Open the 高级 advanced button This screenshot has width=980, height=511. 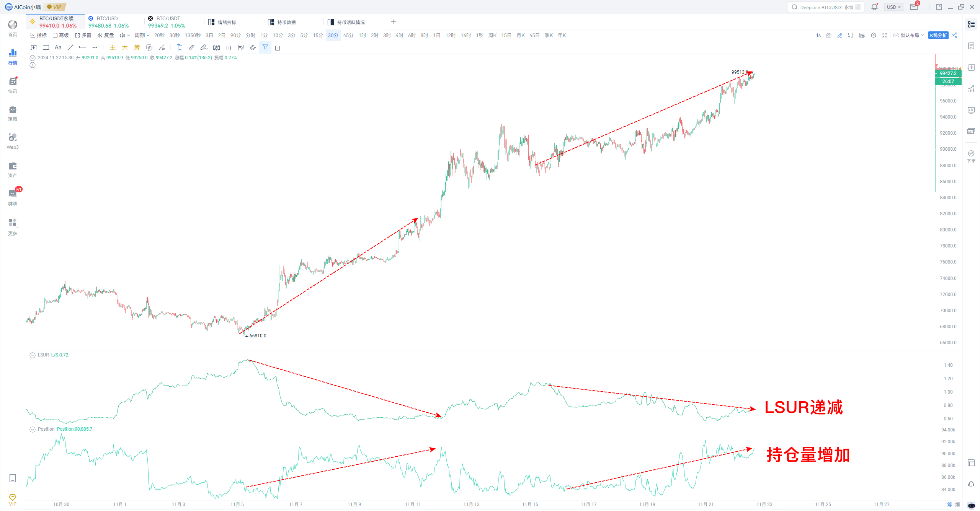61,35
